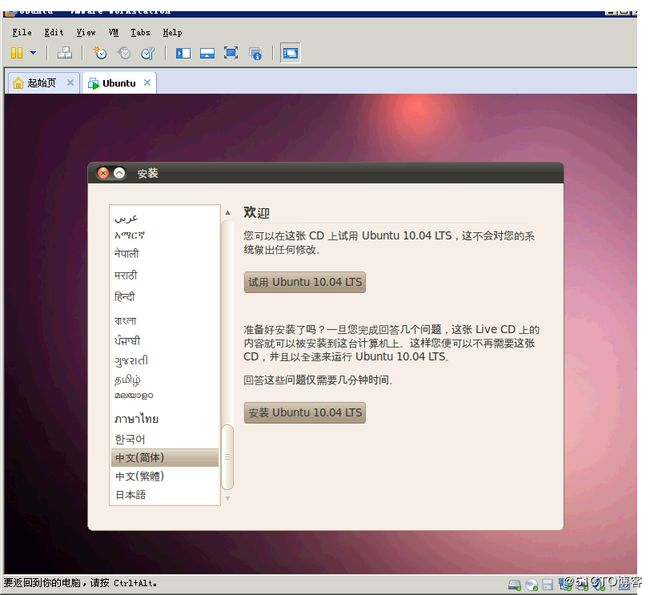Click the console bottom panel view icon

[207, 53]
